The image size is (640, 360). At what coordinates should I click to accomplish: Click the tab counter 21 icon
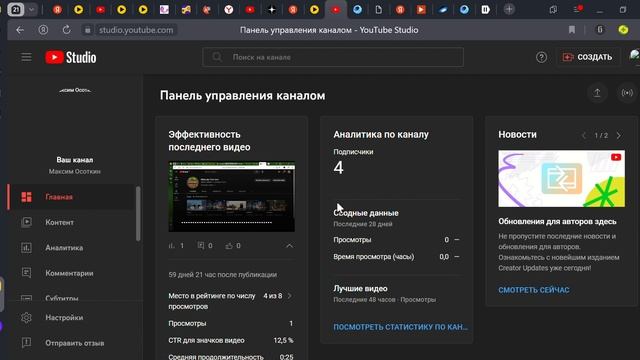[x=16, y=9]
